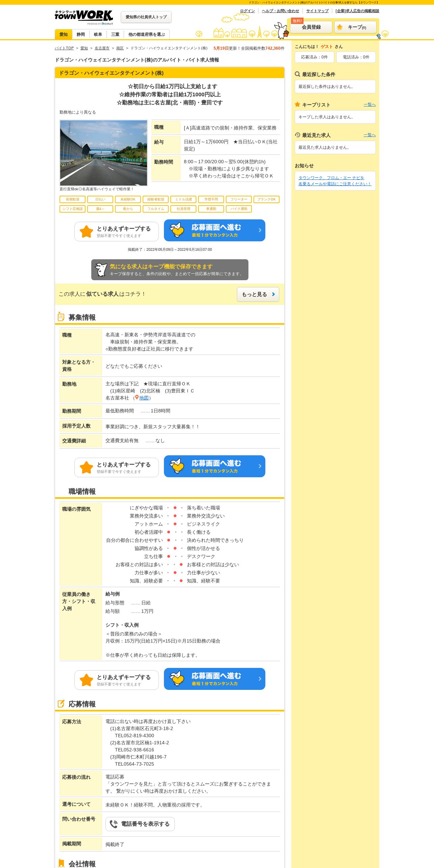The image size is (434, 868).
Task: Click the magnifier icon beside 最近探した条件
Action: [x=297, y=74]
